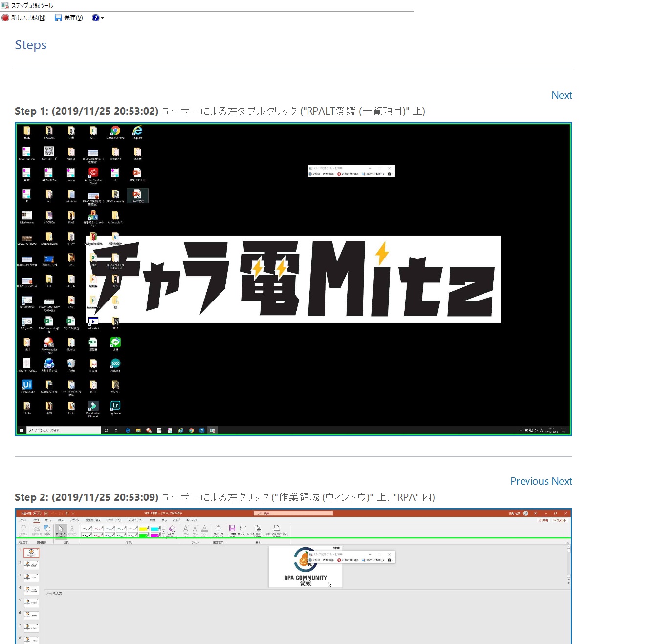The image size is (660, 644).
Task: Click the Task View icon on the taskbar
Action: coord(116,430)
